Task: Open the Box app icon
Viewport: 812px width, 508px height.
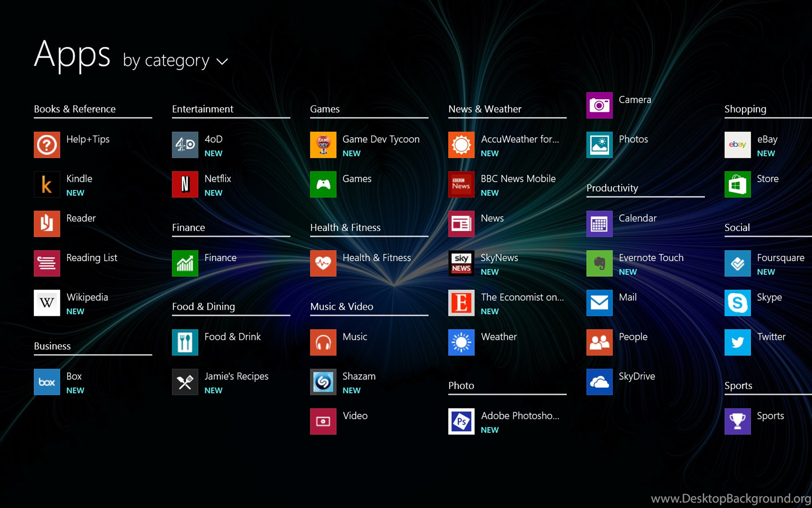Action: 47,382
